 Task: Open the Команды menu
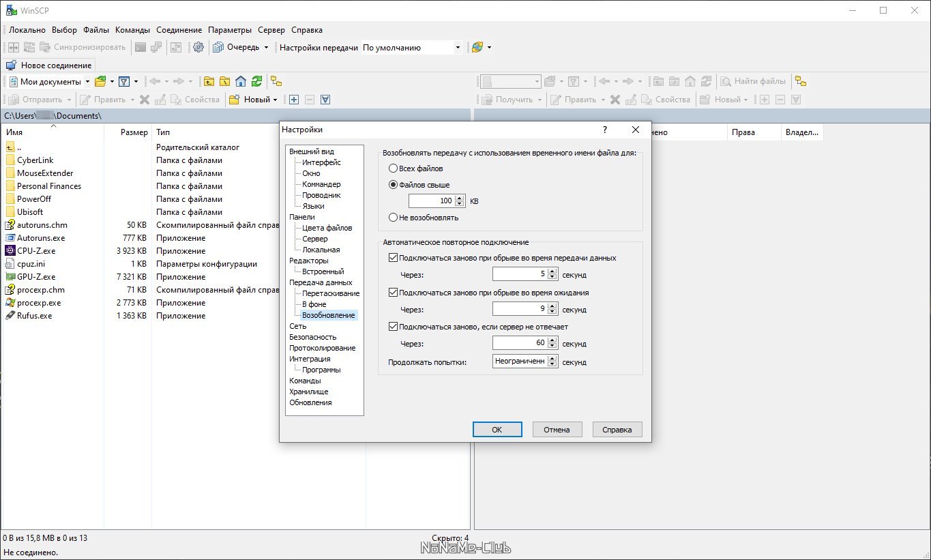click(x=133, y=30)
